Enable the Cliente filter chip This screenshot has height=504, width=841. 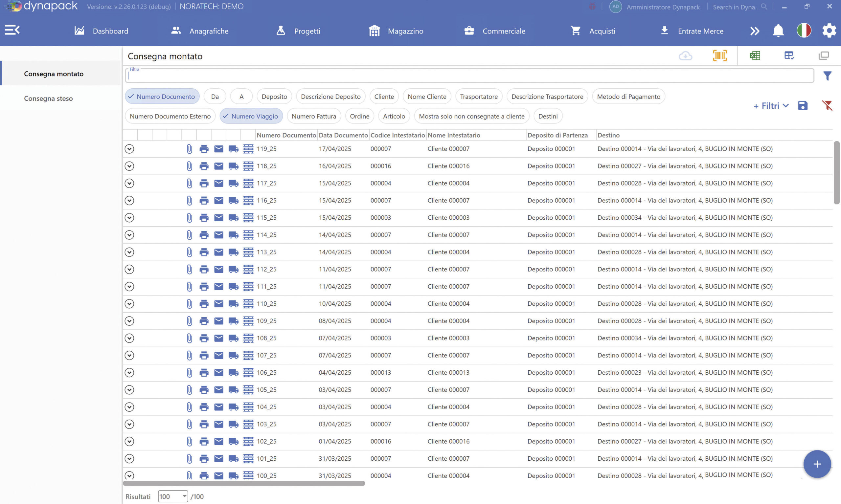pos(384,97)
